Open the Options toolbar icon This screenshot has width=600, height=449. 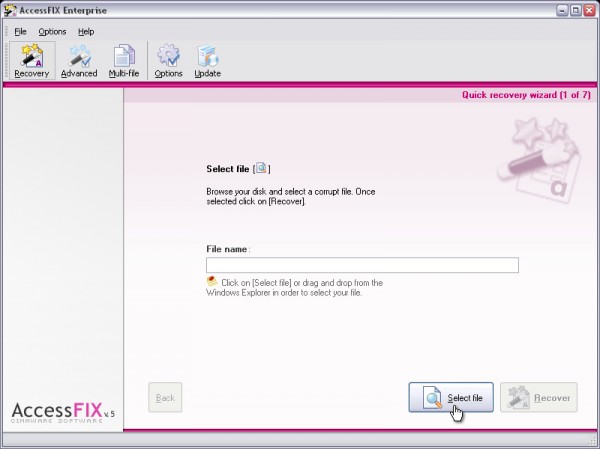pyautogui.click(x=168, y=61)
